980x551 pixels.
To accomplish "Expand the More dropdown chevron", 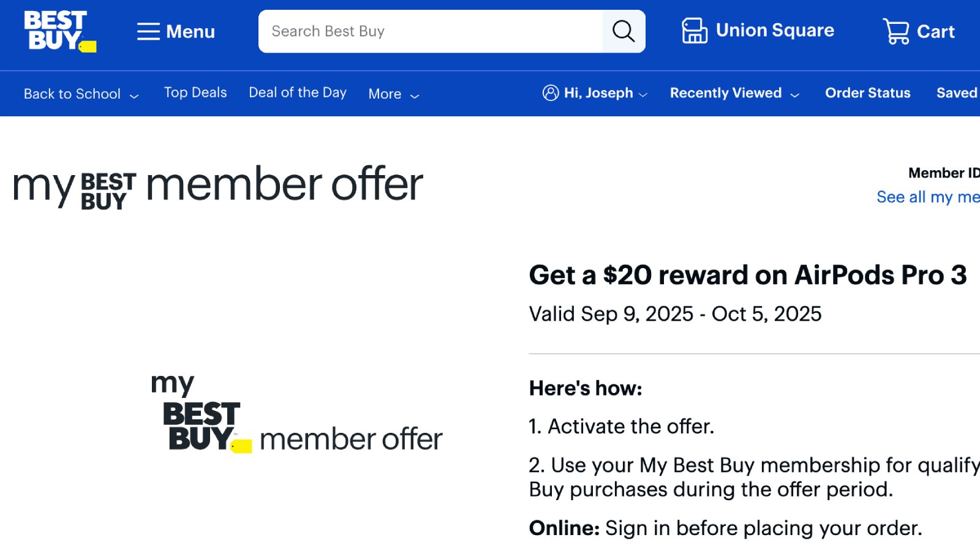I will 415,96.
